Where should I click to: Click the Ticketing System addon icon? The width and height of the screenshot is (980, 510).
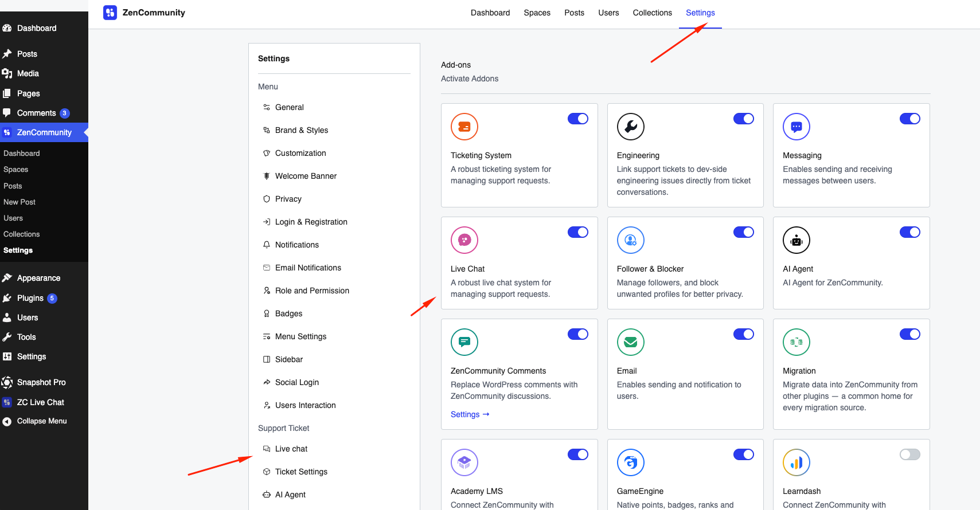pyautogui.click(x=464, y=127)
